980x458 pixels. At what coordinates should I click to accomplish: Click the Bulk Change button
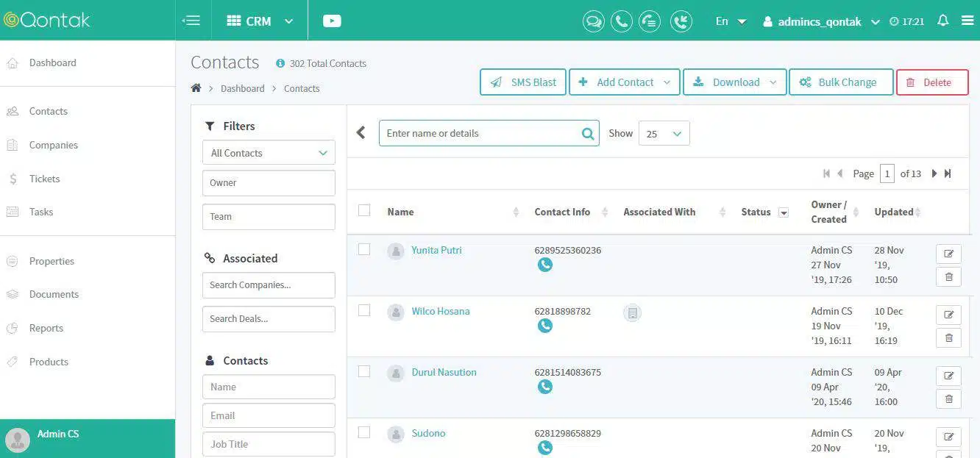pyautogui.click(x=841, y=82)
